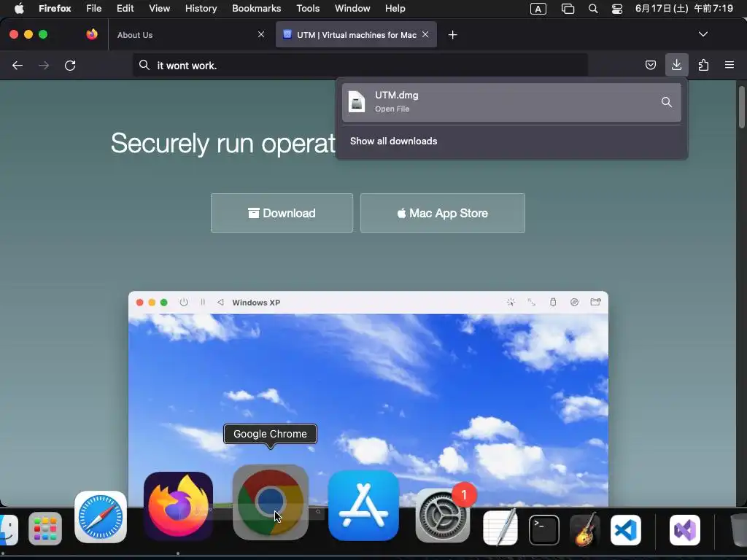Open Finder from the Dock
The image size is (747, 560).
point(7,529)
